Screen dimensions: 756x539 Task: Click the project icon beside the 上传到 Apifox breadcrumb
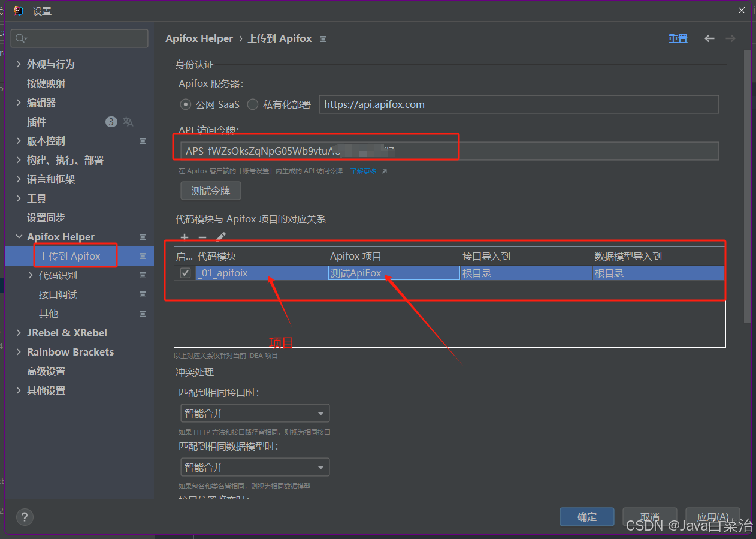tap(323, 39)
